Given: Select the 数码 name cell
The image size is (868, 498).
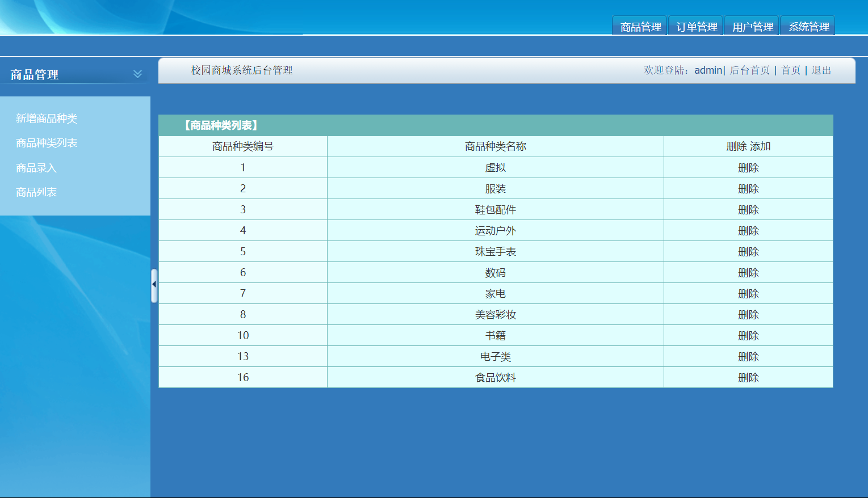Looking at the screenshot, I should click(496, 273).
